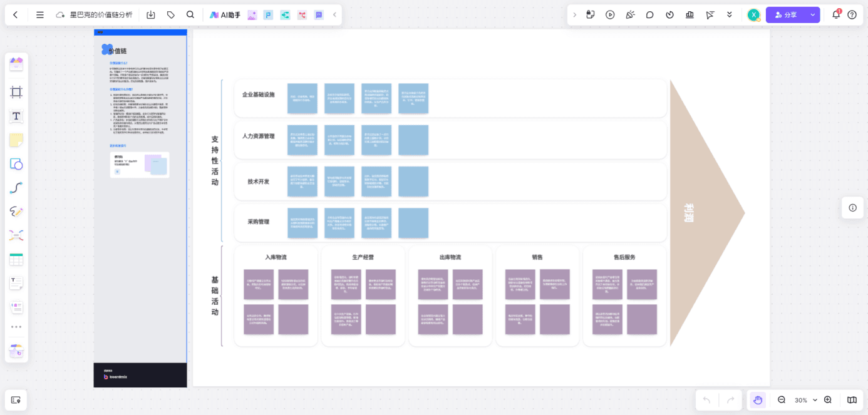
Task: Select the 采购管理 row label
Action: coord(258,222)
